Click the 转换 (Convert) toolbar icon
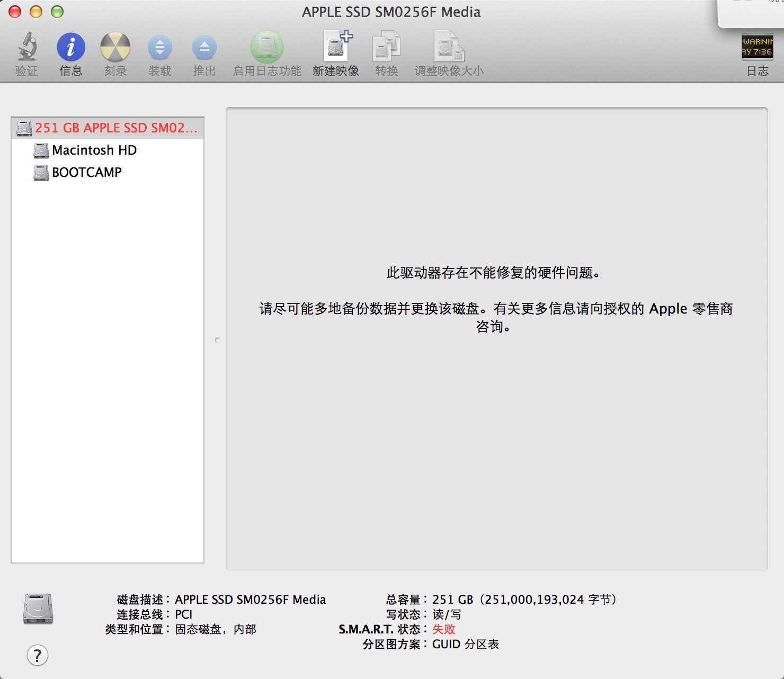The image size is (784, 679). click(x=386, y=48)
